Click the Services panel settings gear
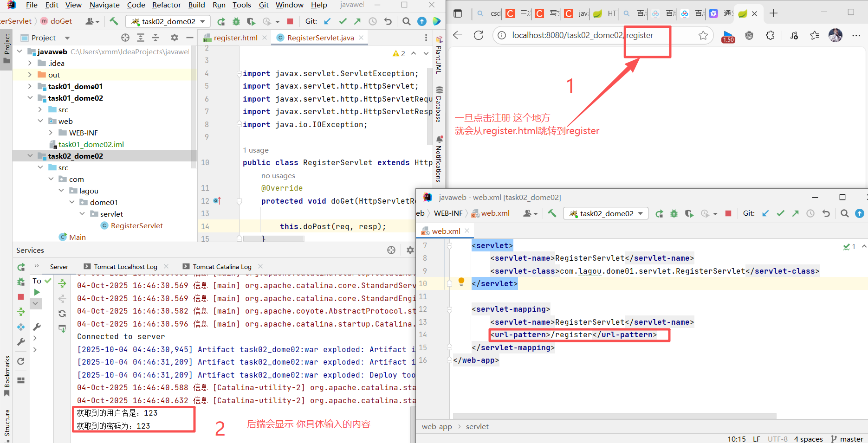868x443 pixels. click(x=410, y=250)
